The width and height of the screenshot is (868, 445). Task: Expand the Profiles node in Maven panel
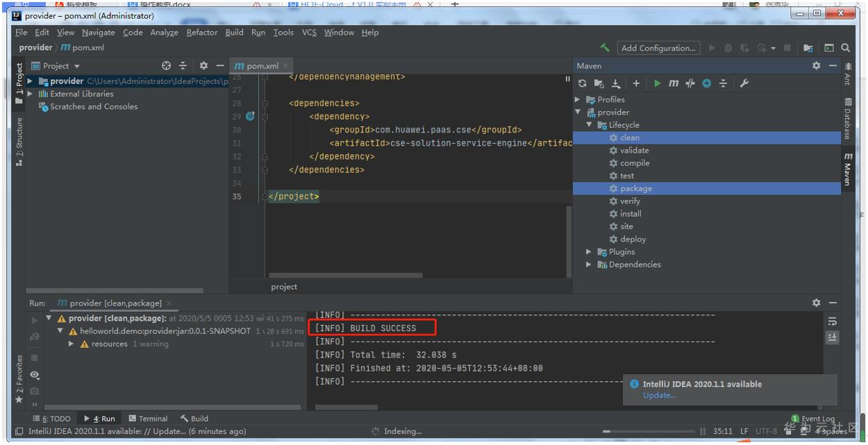(578, 99)
